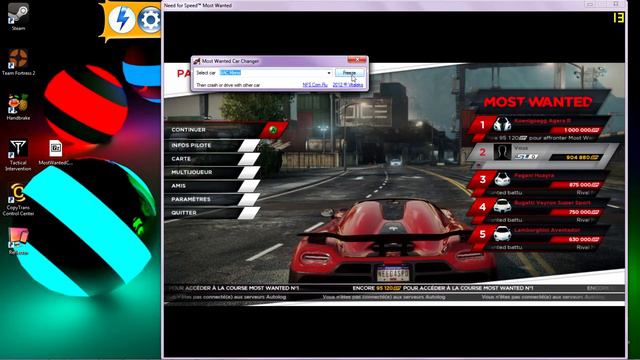This screenshot has height=360, width=640.
Task: Open the 2012 © author link
Action: click(348, 85)
